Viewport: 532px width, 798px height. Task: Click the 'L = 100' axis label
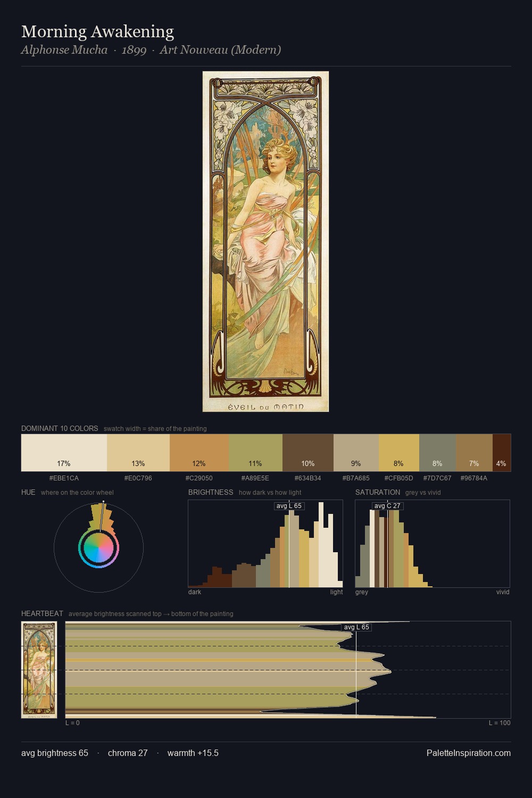point(500,723)
